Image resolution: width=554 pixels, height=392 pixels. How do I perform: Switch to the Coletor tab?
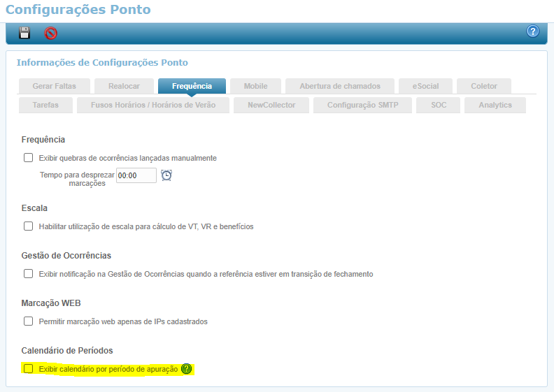(484, 86)
